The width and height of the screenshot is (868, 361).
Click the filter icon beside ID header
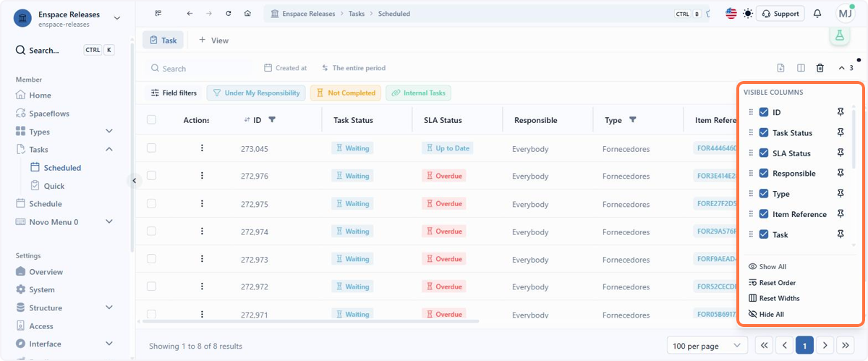[272, 119]
